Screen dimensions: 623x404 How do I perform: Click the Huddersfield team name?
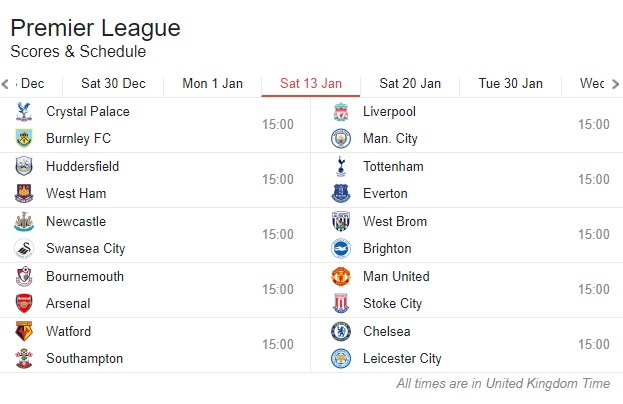point(82,166)
